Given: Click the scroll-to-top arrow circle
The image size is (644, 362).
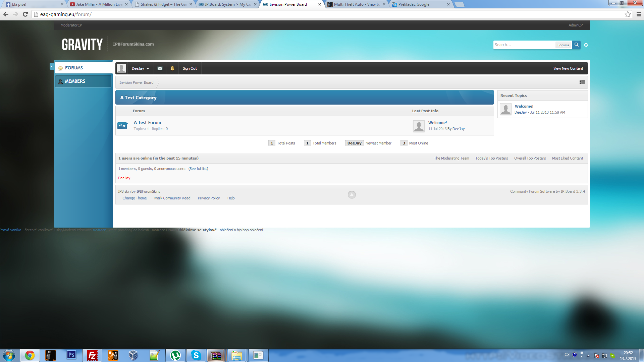Looking at the screenshot, I should (352, 195).
